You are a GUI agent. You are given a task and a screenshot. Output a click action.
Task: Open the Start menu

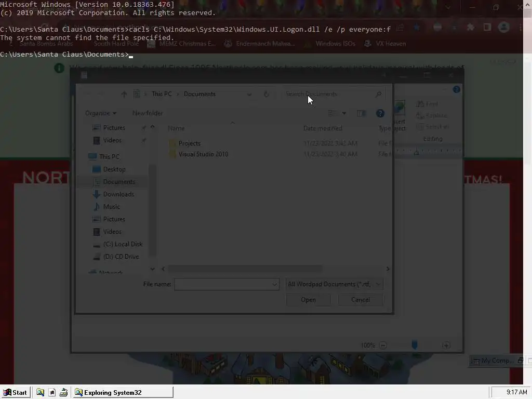pyautogui.click(x=16, y=393)
